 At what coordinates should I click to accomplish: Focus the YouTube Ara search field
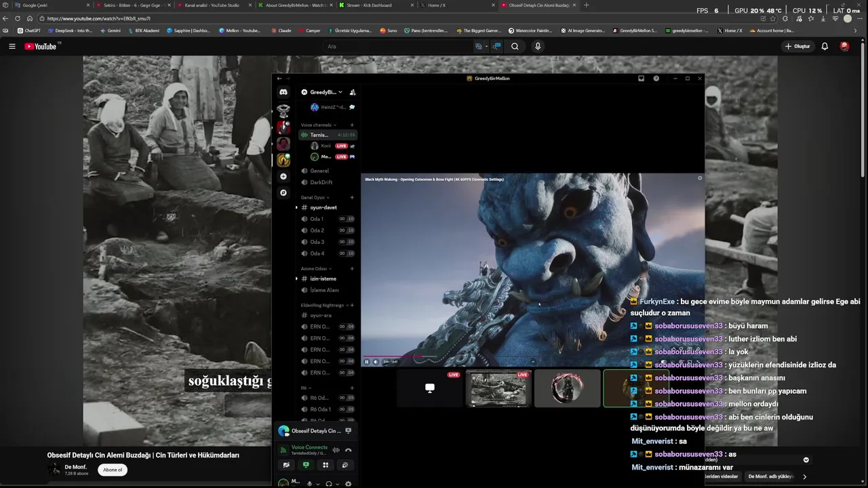click(397, 46)
